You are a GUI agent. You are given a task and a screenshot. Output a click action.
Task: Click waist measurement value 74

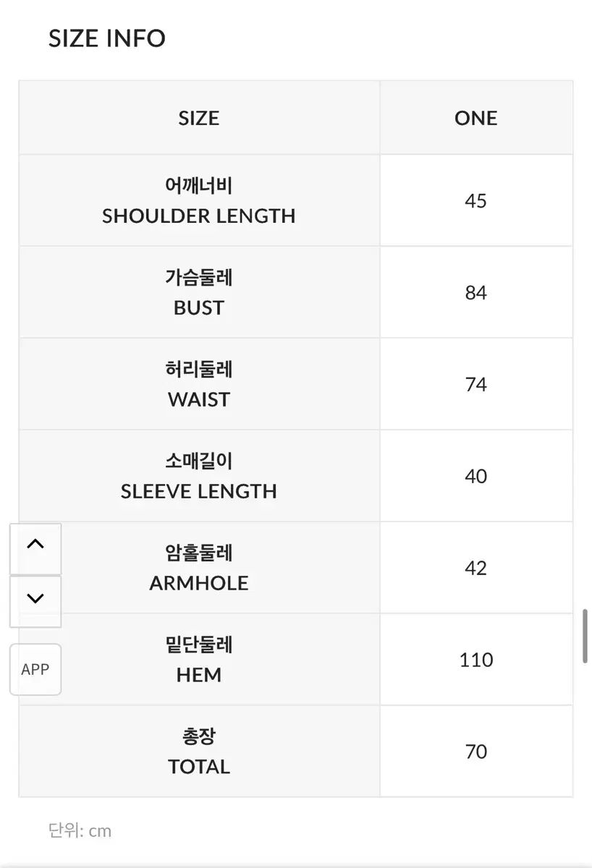[x=475, y=385]
